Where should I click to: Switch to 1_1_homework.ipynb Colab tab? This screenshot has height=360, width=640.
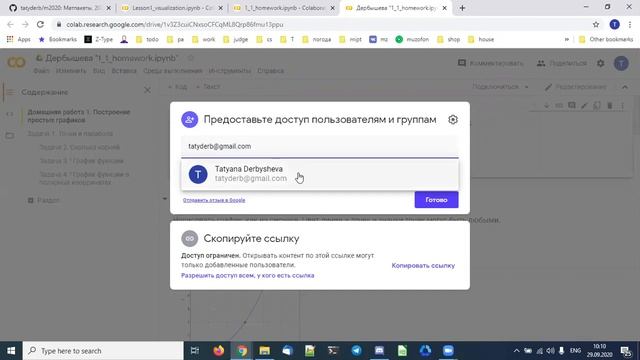(x=284, y=8)
